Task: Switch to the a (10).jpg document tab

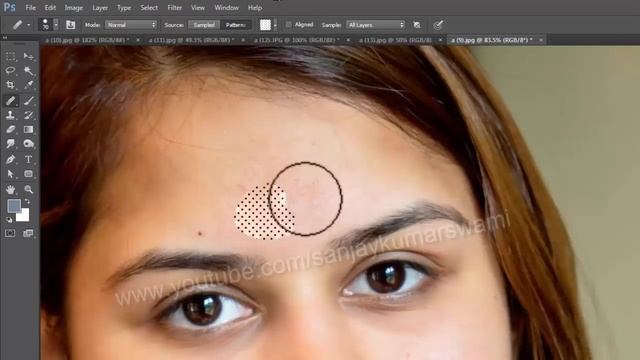Action: (x=87, y=40)
